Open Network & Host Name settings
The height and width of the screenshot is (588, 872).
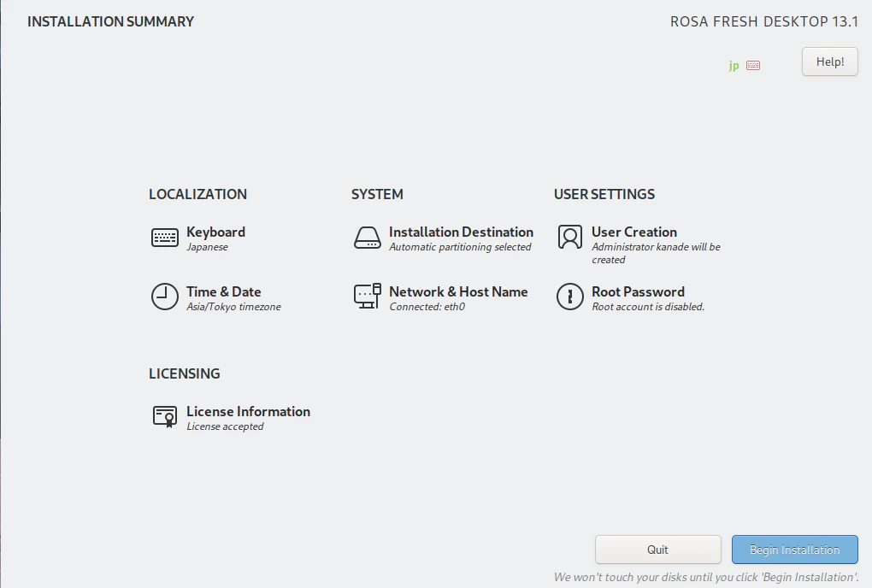458,291
